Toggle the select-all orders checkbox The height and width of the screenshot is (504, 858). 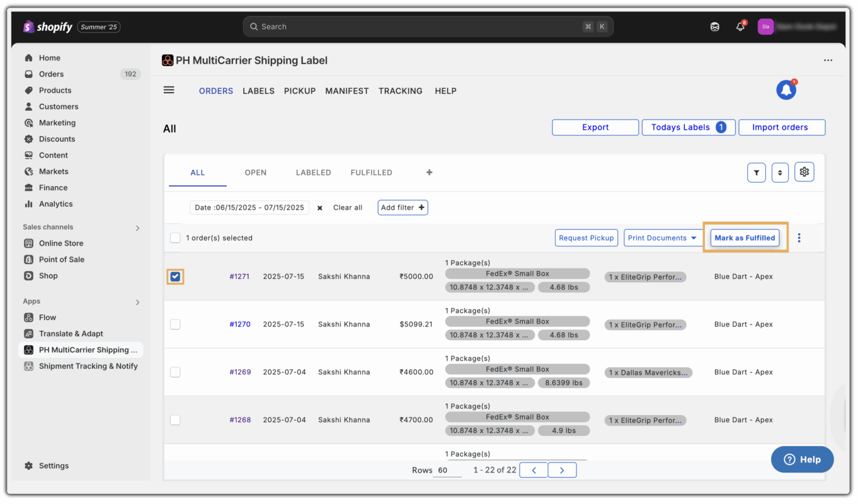click(x=175, y=238)
